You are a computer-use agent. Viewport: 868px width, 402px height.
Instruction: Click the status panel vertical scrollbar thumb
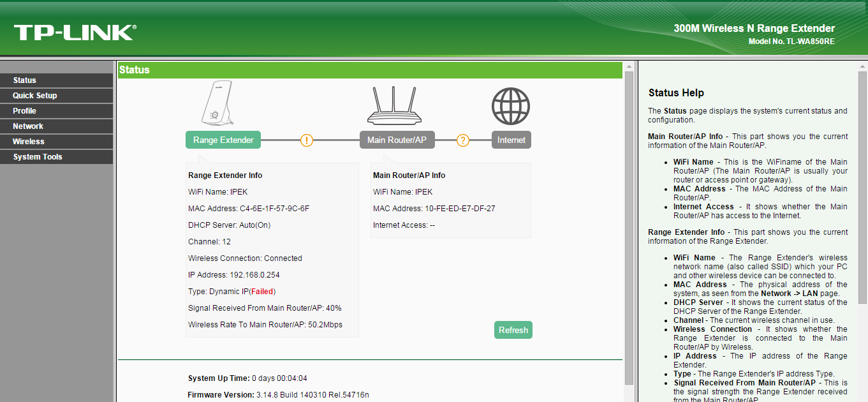click(x=629, y=228)
